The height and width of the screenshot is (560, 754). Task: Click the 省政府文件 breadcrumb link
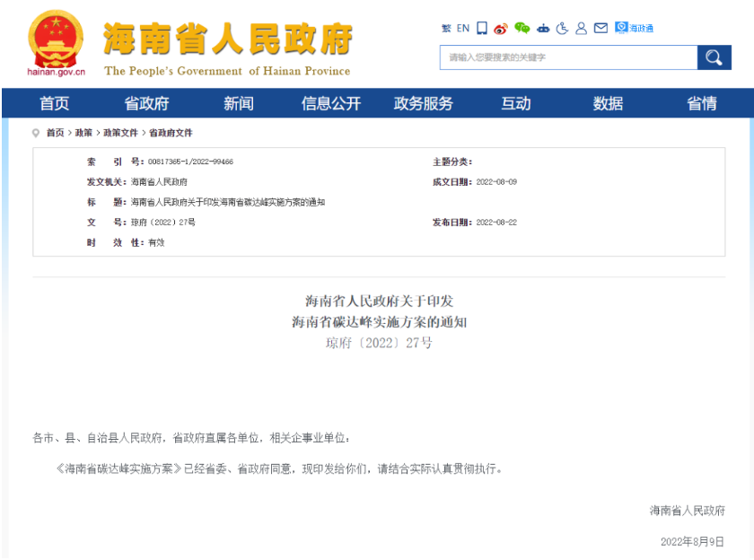pos(171,133)
